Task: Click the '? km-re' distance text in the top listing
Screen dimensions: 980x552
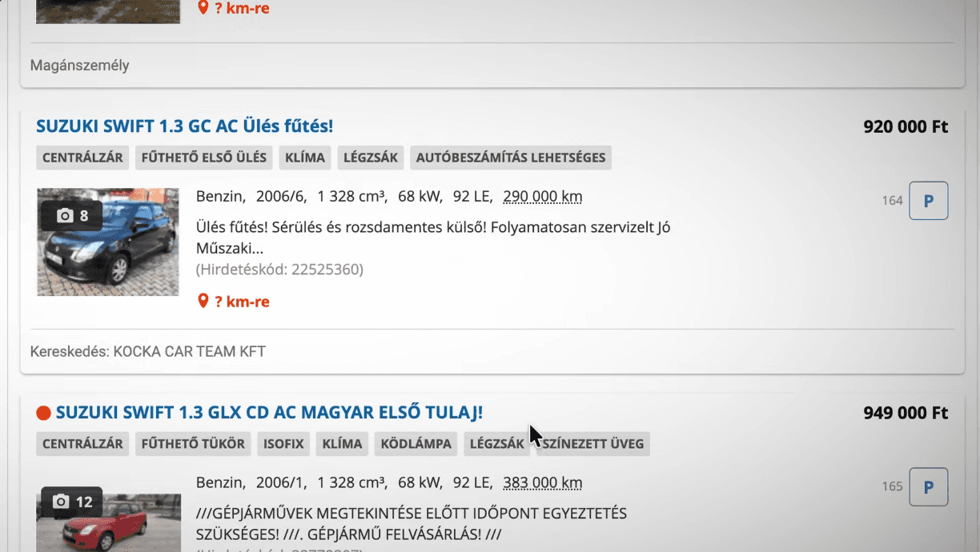Action: 242,8
